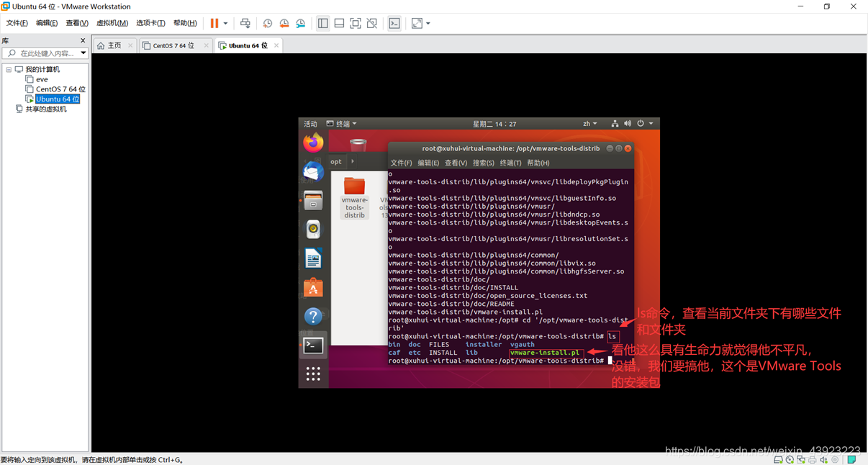
Task: Enter full screen mode icon
Action: pos(356,23)
